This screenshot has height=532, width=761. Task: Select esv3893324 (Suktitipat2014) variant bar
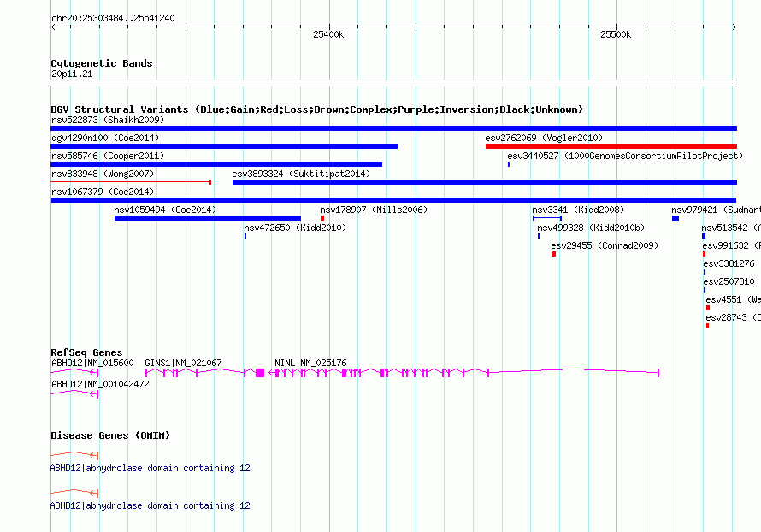484,182
